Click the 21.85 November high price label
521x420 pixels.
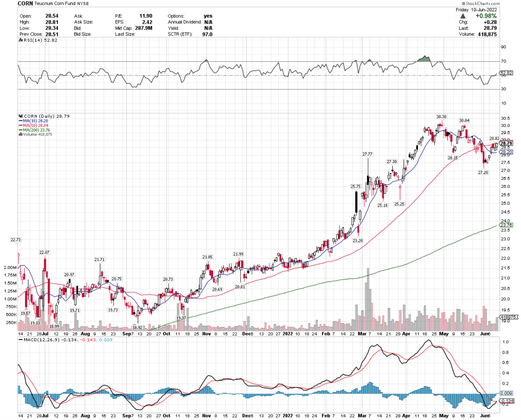point(208,257)
